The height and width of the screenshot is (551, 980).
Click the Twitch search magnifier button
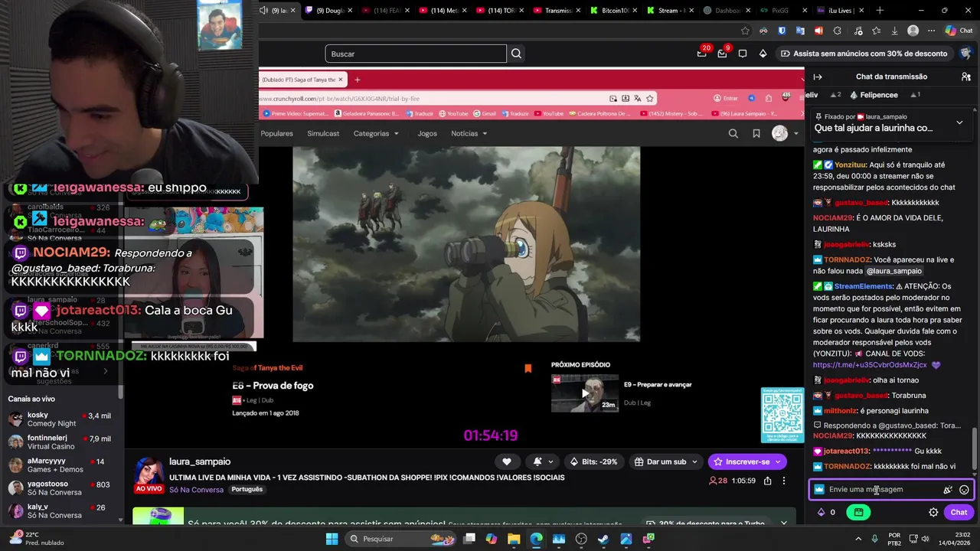(x=516, y=54)
